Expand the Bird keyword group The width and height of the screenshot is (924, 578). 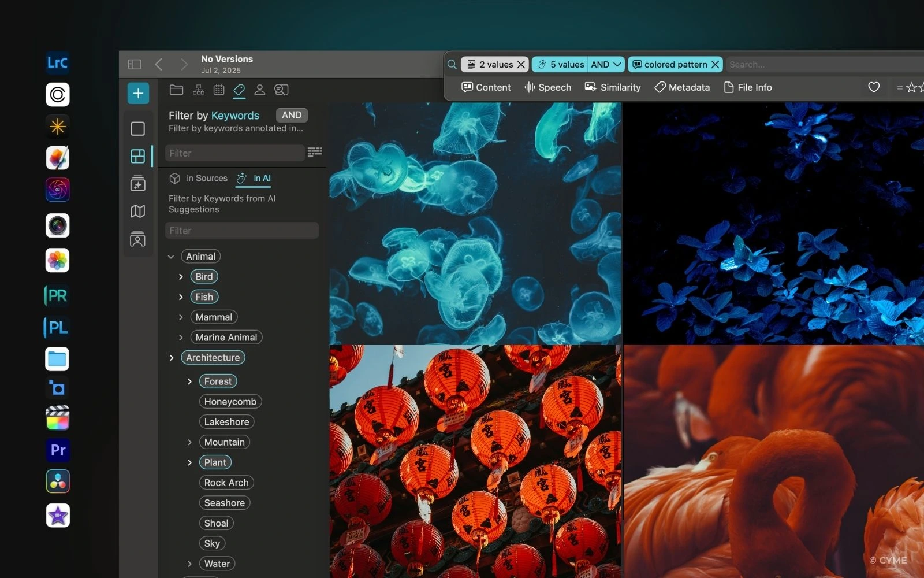pos(181,277)
